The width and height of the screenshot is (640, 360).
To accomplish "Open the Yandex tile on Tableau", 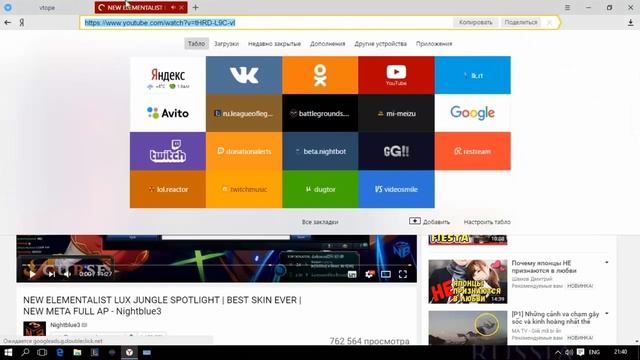I will click(168, 75).
